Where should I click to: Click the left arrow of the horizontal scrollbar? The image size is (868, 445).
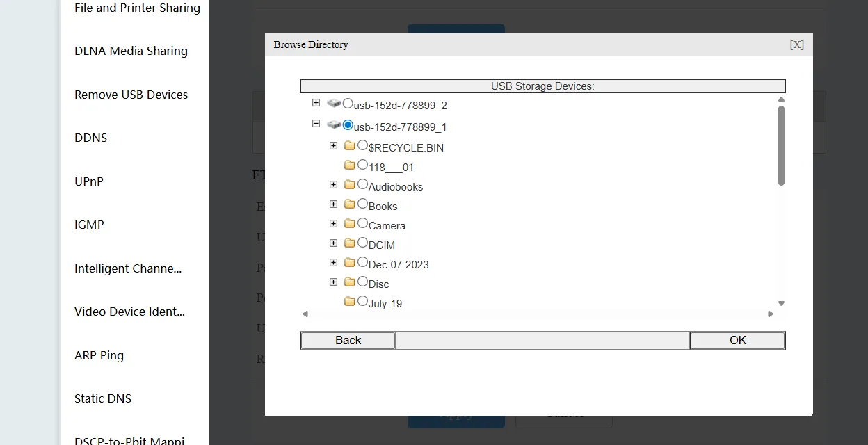(x=305, y=314)
